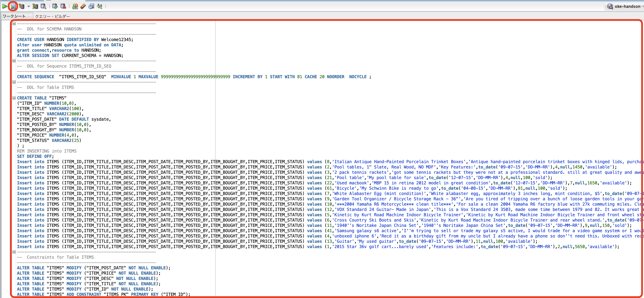Click the To Upper/Lower Aa icon
The image size is (644, 298).
[x=100, y=6]
